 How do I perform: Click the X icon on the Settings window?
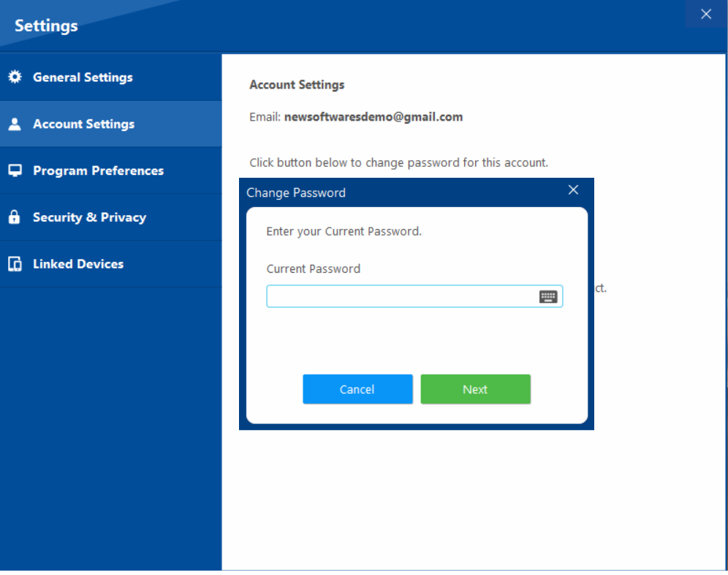(705, 13)
